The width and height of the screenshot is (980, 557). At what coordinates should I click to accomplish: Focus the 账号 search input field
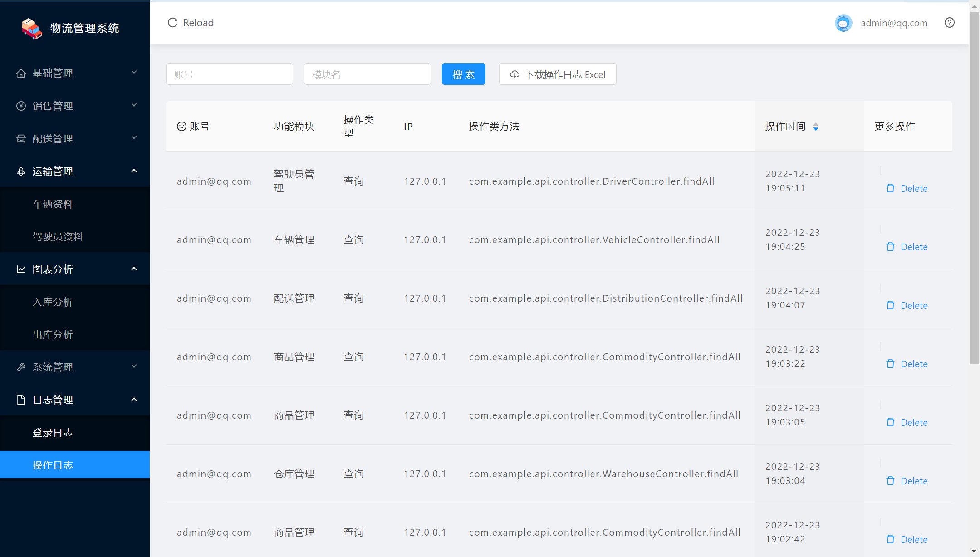(x=230, y=74)
